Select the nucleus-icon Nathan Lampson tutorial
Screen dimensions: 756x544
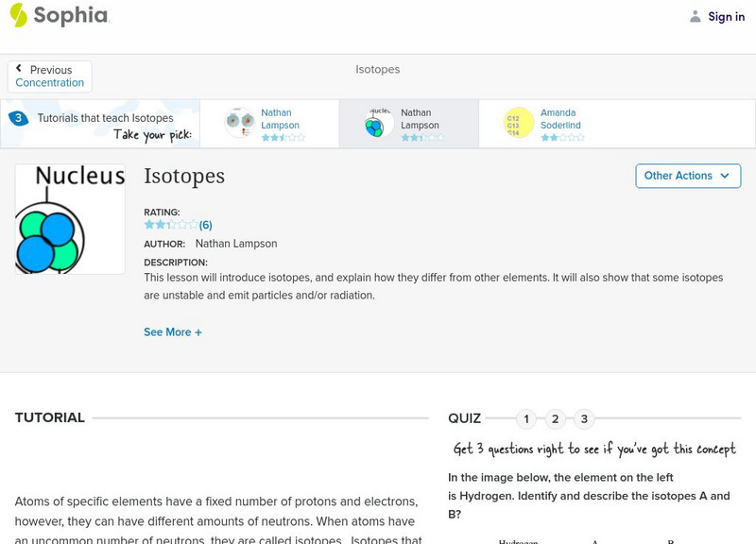(x=379, y=124)
